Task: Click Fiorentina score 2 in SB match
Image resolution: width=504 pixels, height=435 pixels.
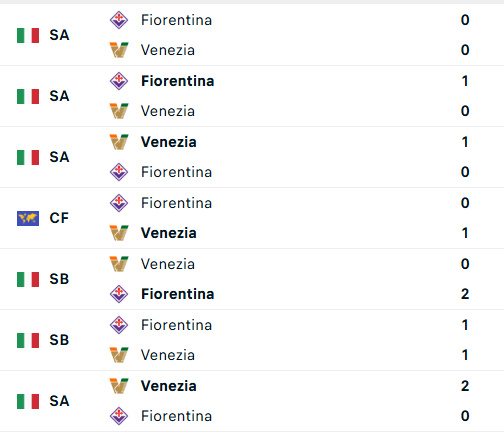Action: click(x=465, y=294)
